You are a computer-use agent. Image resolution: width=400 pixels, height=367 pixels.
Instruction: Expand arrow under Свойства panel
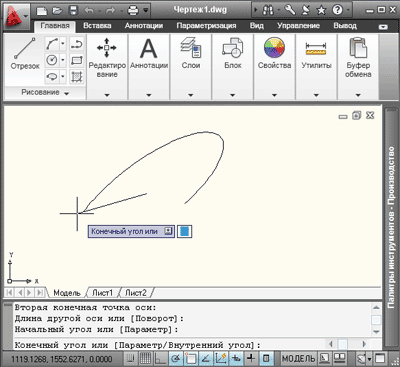pyautogui.click(x=274, y=95)
